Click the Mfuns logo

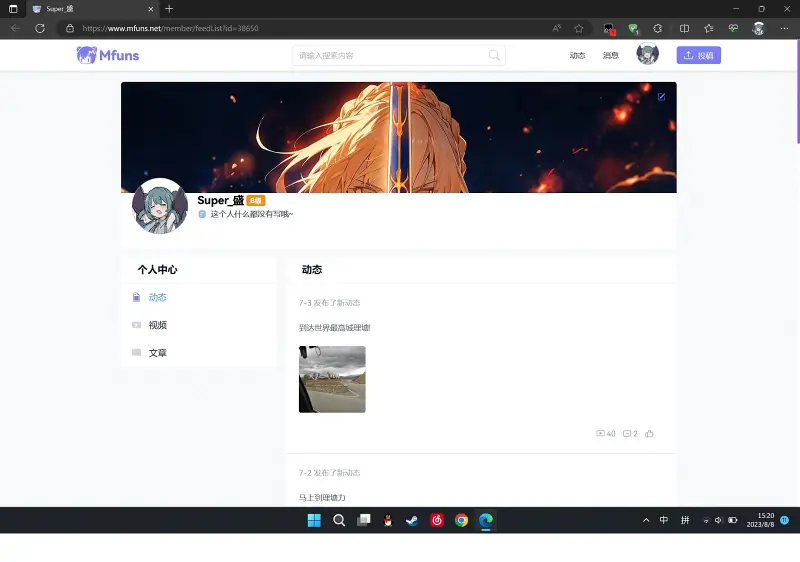point(108,55)
